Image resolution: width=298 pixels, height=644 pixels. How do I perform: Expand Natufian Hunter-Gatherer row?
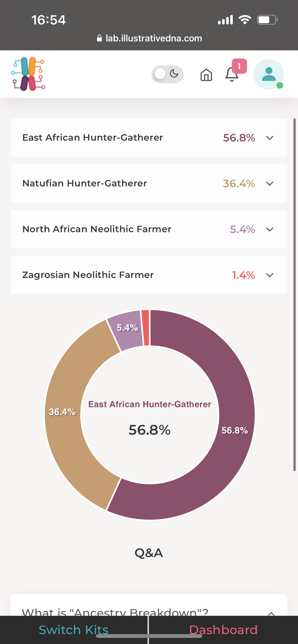[270, 184]
